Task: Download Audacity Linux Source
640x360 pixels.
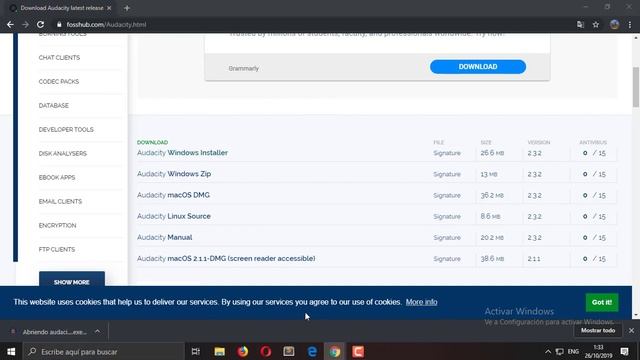Action: [x=173, y=216]
